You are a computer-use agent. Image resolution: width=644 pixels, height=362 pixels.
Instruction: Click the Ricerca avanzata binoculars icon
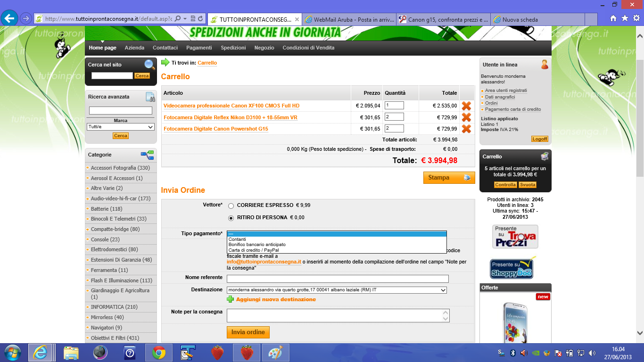150,97
